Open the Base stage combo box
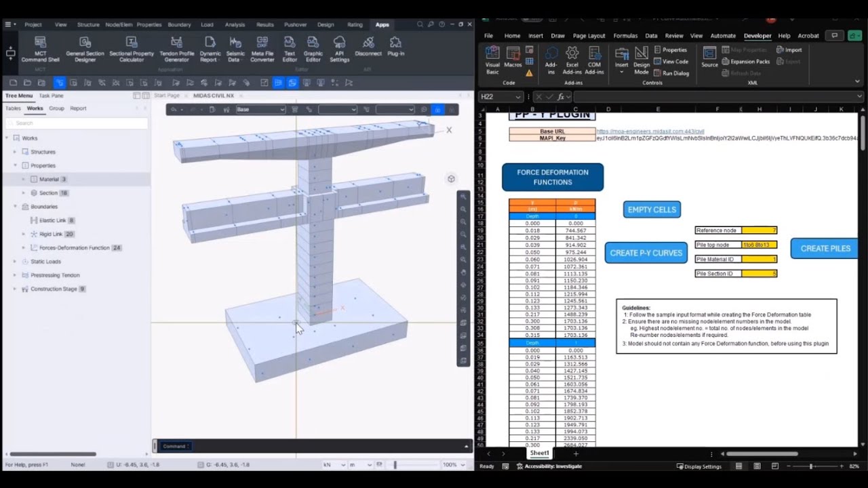Image resolution: width=868 pixels, height=488 pixels. click(x=260, y=109)
